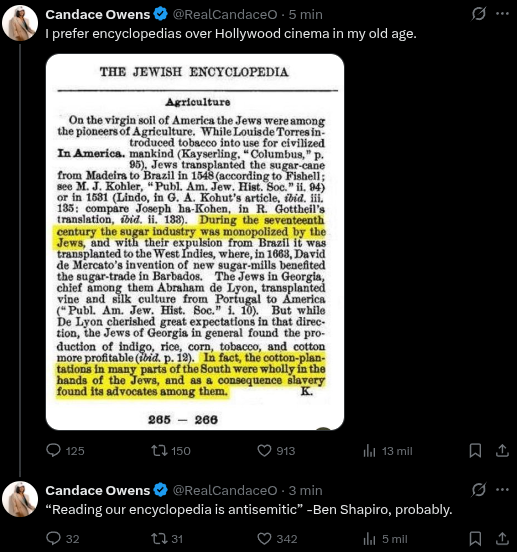Open more options menu on first tweet
The image size is (517, 552).
[502, 14]
